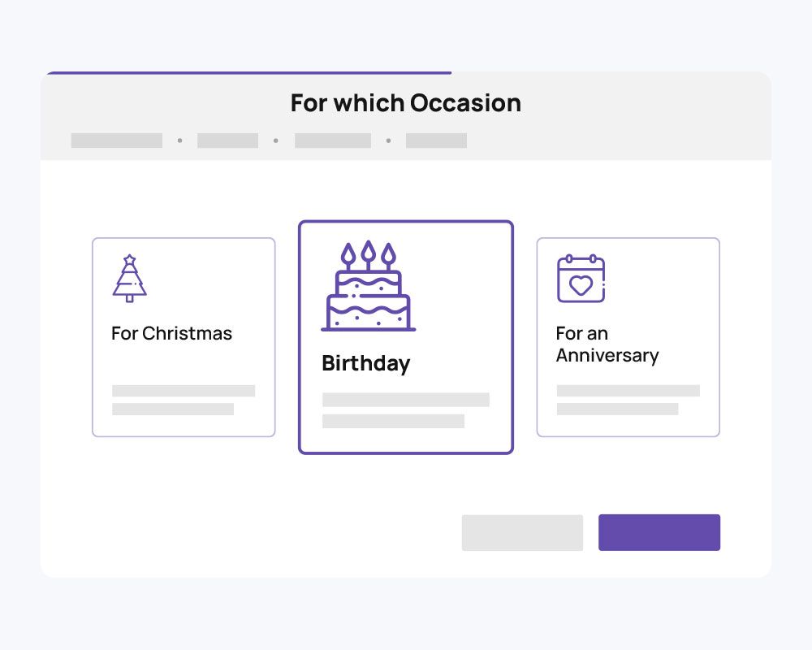Click the star atop the Christmas tree

tap(129, 260)
